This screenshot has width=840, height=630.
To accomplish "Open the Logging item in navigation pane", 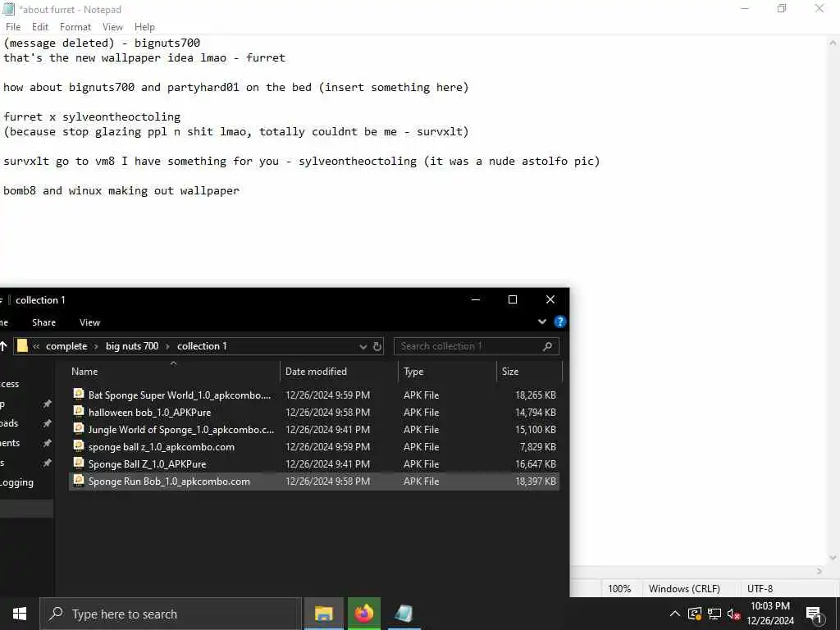I will tap(16, 482).
